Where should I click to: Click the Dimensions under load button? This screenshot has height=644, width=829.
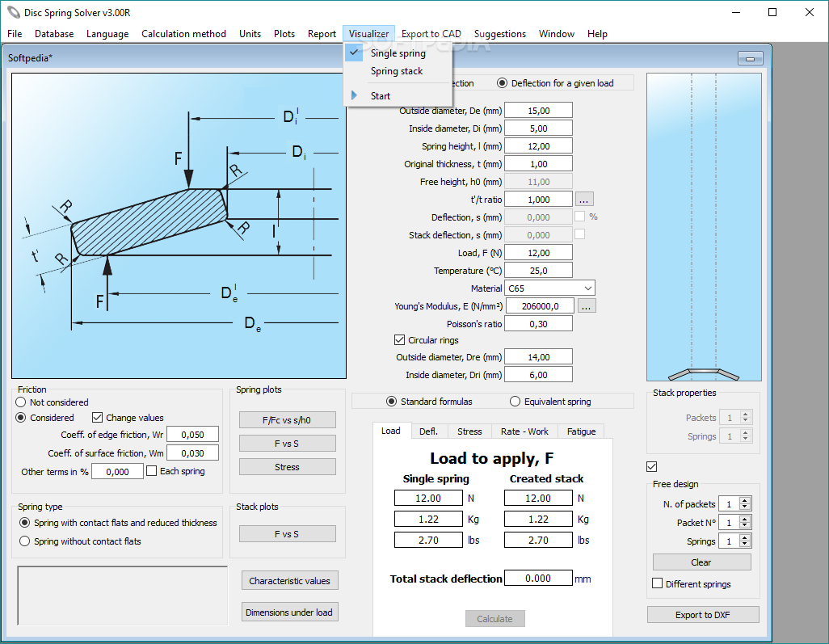(x=290, y=612)
